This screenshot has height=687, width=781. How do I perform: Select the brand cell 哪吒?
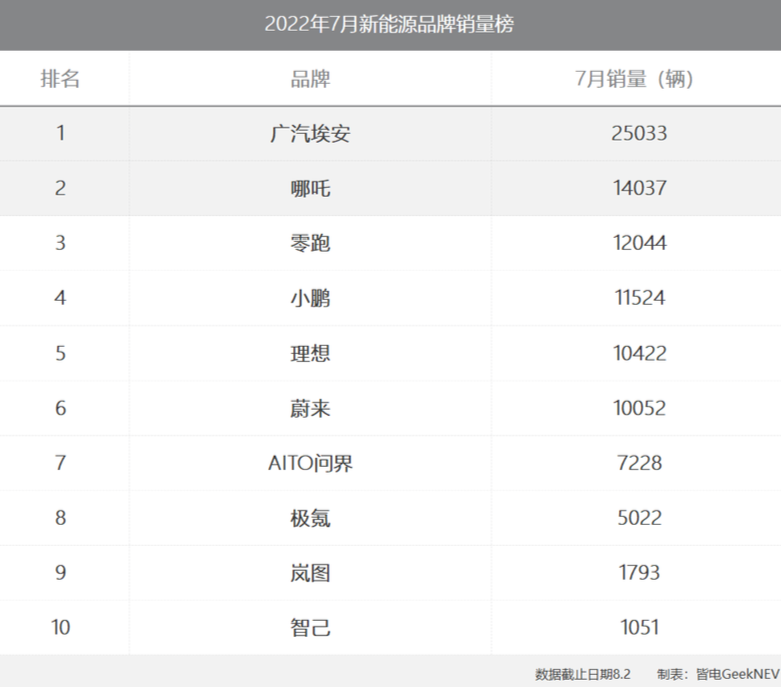click(310, 188)
